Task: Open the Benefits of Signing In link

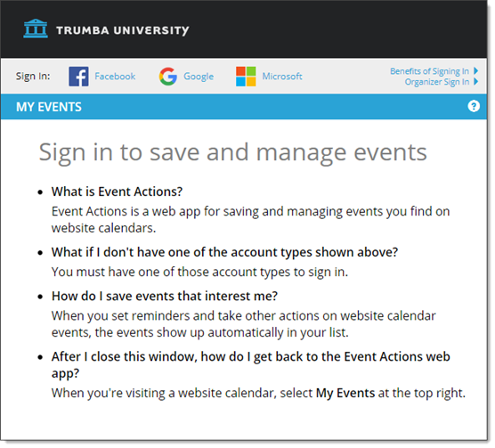Action: pyautogui.click(x=429, y=71)
